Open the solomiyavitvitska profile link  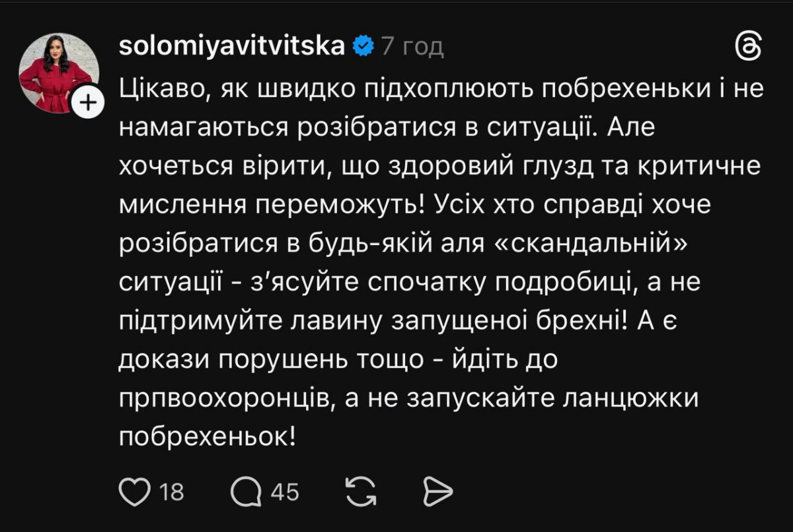233,47
